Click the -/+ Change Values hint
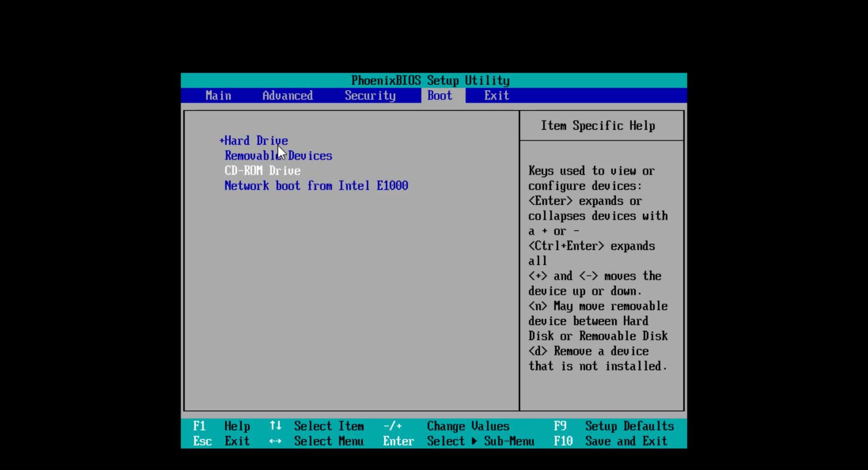 (x=446, y=426)
